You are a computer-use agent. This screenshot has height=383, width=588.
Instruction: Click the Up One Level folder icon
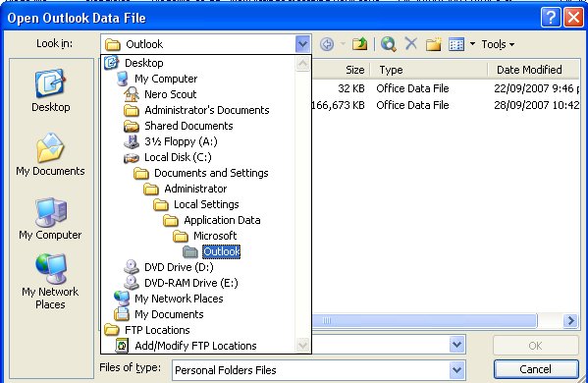[x=359, y=44]
